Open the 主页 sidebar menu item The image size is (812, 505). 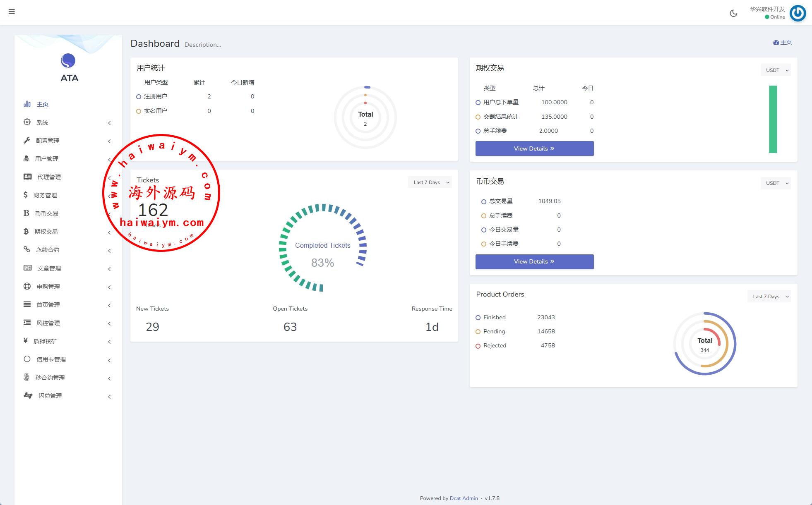42,104
